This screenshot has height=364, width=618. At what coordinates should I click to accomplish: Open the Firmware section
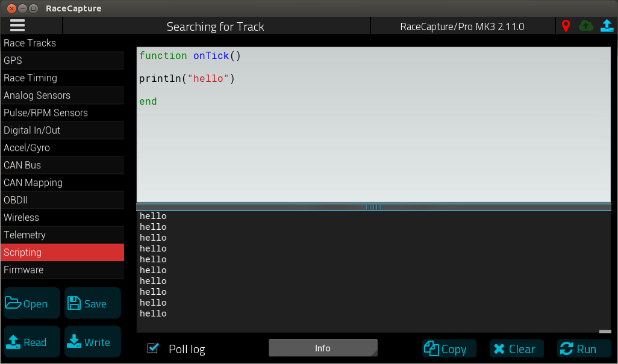pyautogui.click(x=62, y=270)
